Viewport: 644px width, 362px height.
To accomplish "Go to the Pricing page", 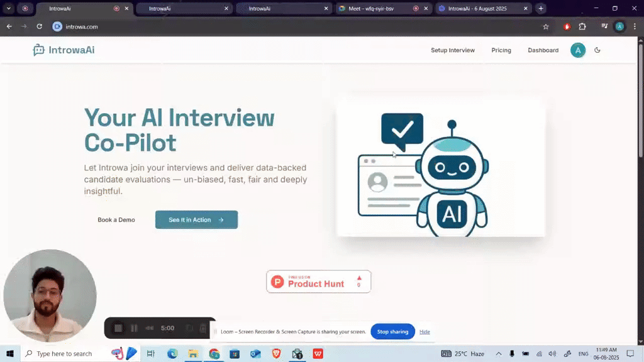I will click(x=501, y=50).
